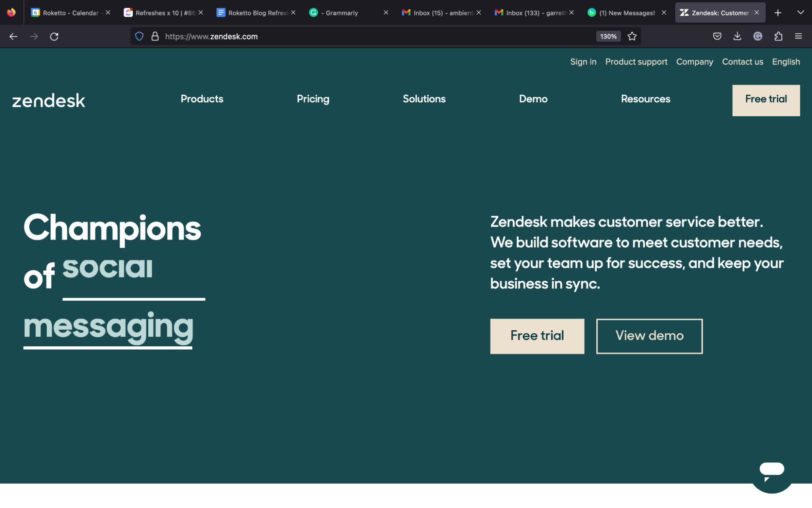Open the site connection lock panel
812x508 pixels.
(x=155, y=36)
